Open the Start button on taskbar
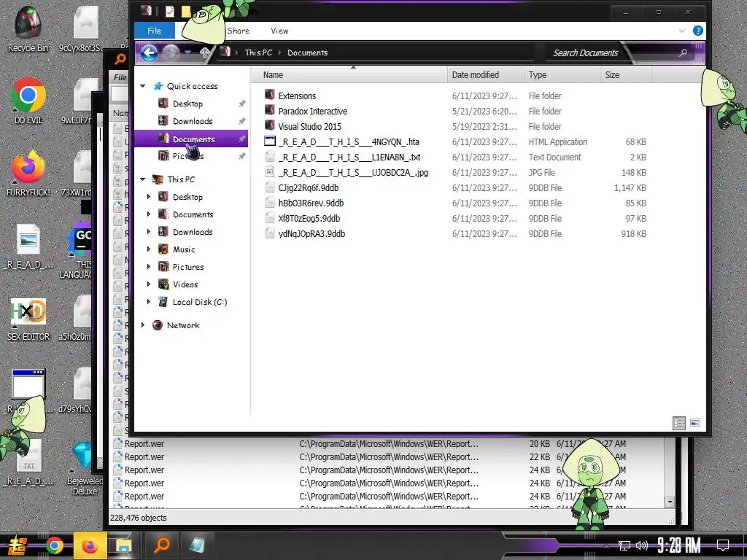This screenshot has width=747, height=560. [18, 545]
